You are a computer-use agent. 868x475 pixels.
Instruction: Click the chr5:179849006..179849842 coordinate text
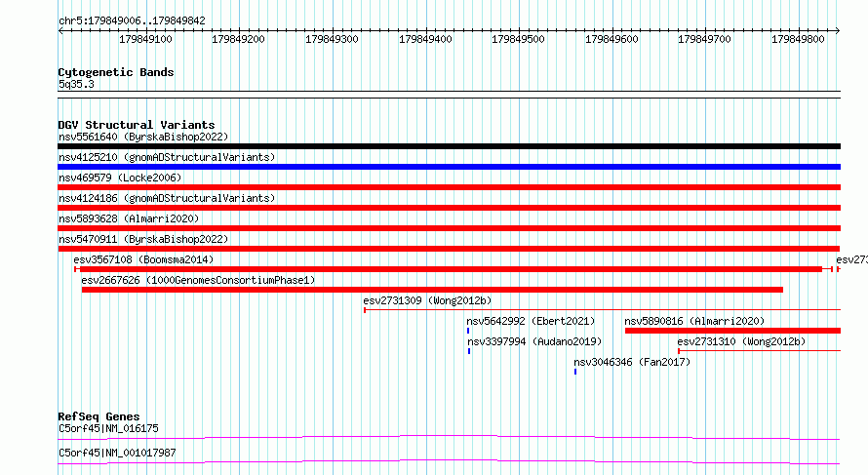pos(132,20)
